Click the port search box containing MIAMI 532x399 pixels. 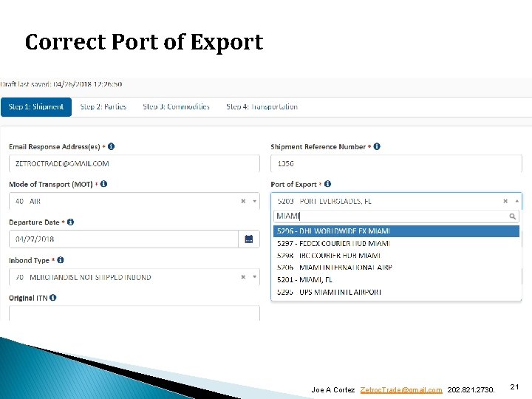click(x=396, y=216)
